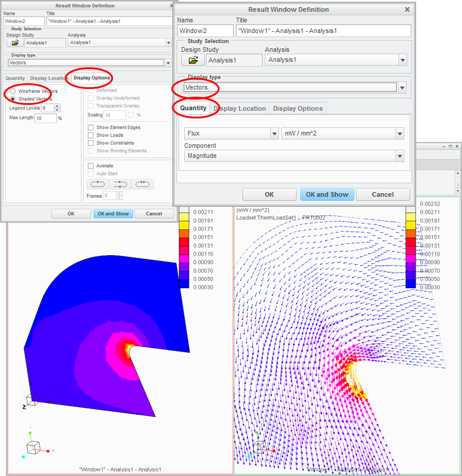This screenshot has width=462, height=476.
Task: Open design study folder in front dialog
Action: click(193, 60)
